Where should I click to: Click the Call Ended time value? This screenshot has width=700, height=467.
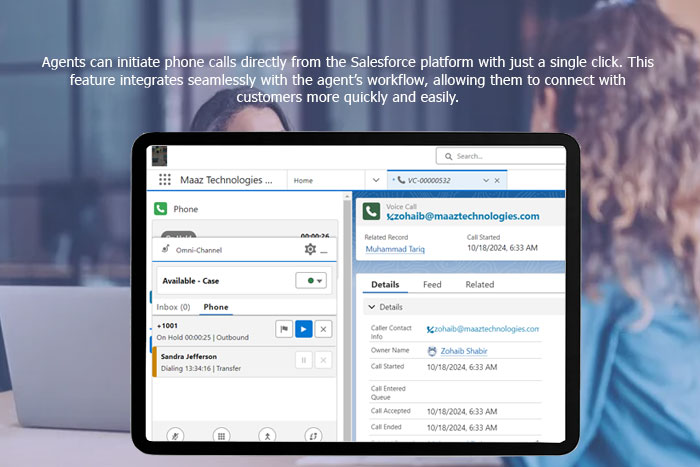tap(462, 427)
